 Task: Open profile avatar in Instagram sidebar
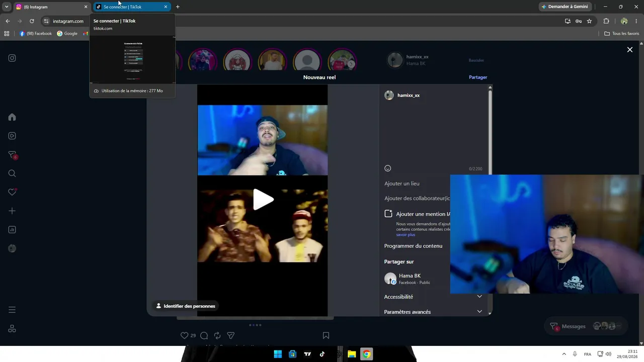pyautogui.click(x=12, y=248)
